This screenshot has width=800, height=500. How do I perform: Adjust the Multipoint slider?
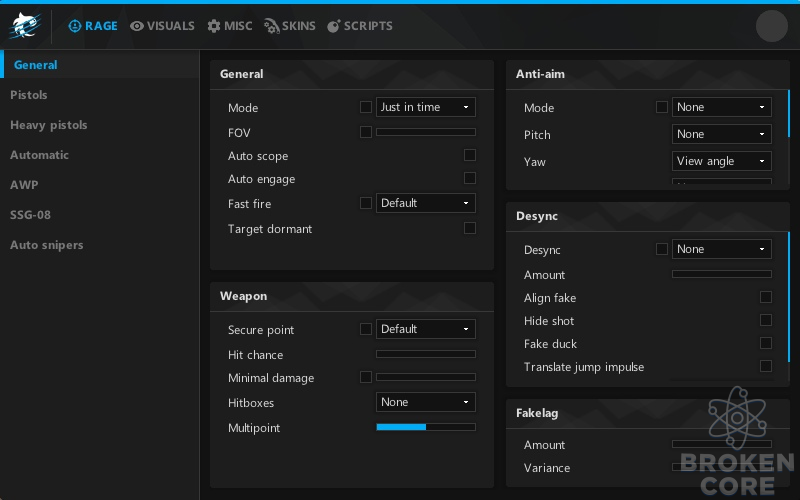pyautogui.click(x=426, y=427)
